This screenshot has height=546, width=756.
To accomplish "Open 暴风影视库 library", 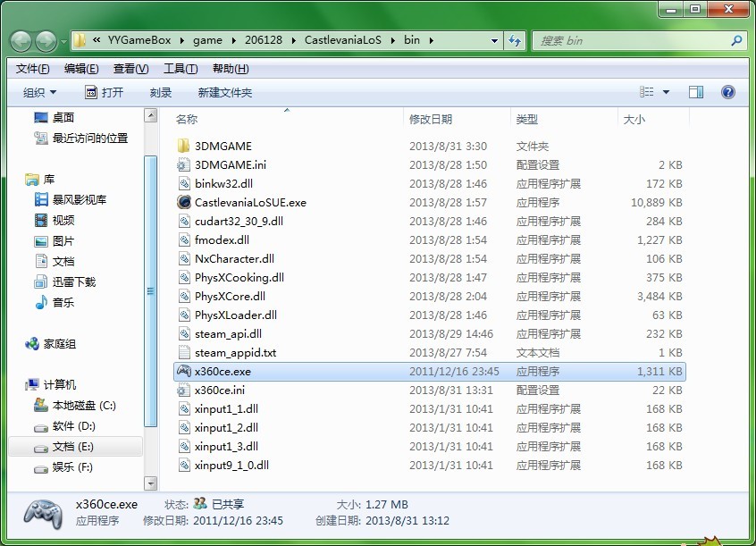I will point(79,199).
